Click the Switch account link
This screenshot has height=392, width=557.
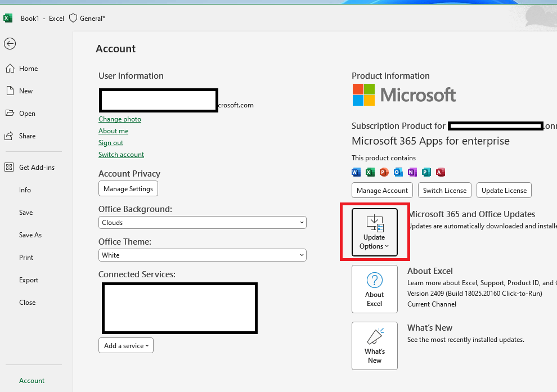[x=121, y=155]
